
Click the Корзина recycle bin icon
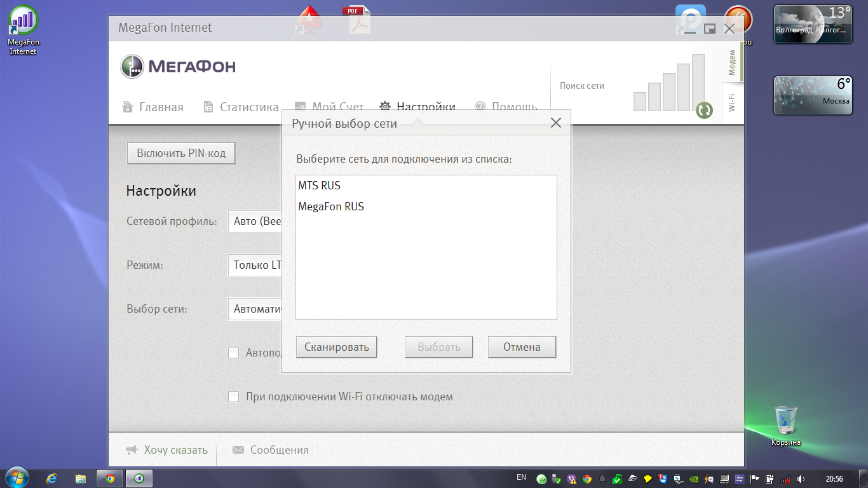(786, 426)
